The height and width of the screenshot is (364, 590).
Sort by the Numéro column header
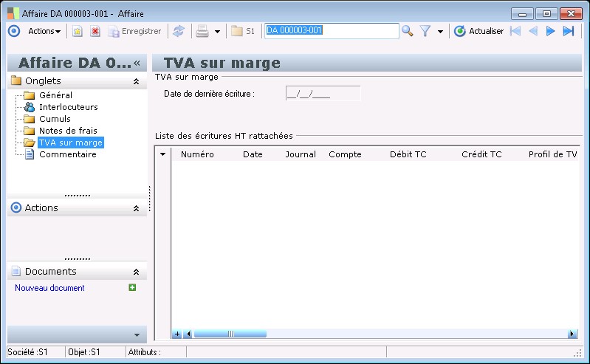click(197, 154)
